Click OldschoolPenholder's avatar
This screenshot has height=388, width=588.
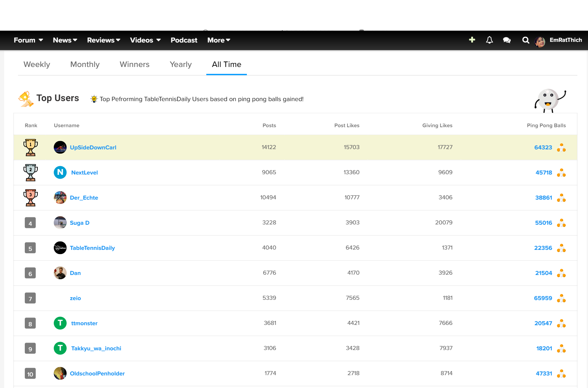pyautogui.click(x=60, y=373)
